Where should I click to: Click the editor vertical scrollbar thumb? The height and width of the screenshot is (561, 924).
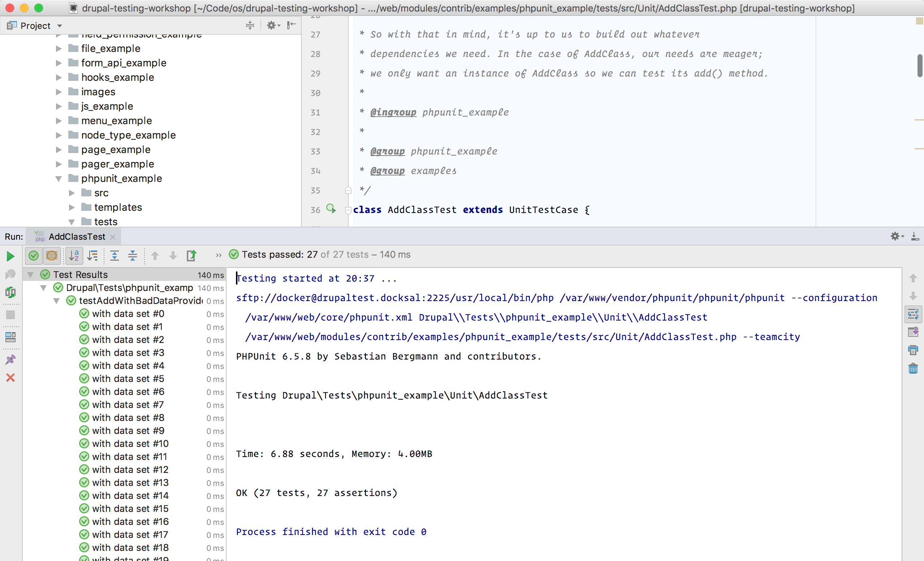click(x=920, y=66)
